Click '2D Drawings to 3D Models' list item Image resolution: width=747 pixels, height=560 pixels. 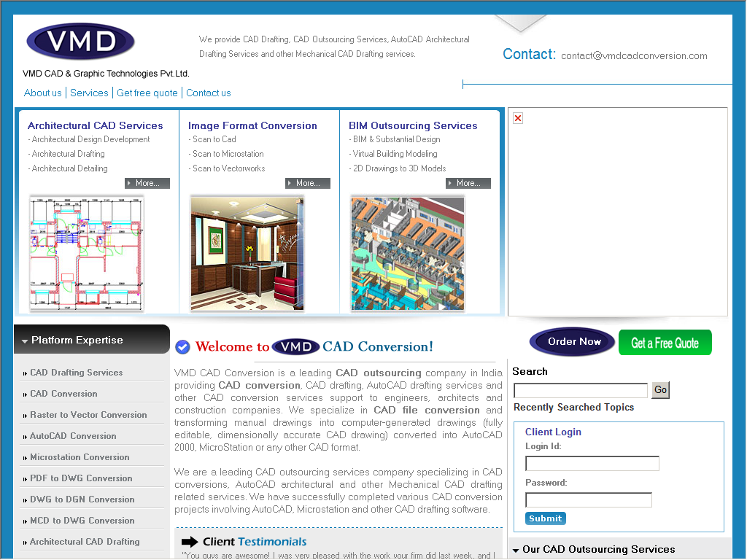coord(399,168)
